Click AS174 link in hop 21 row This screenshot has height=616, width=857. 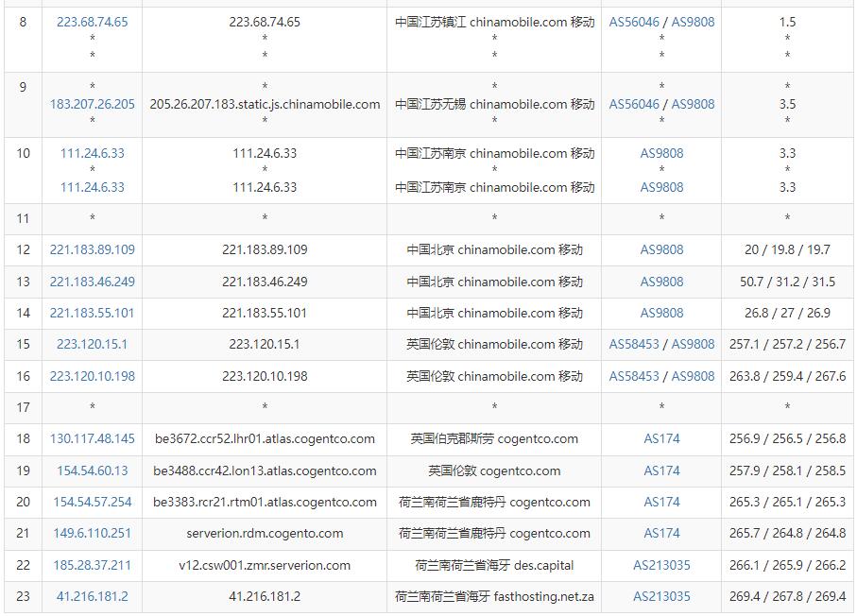coord(661,533)
